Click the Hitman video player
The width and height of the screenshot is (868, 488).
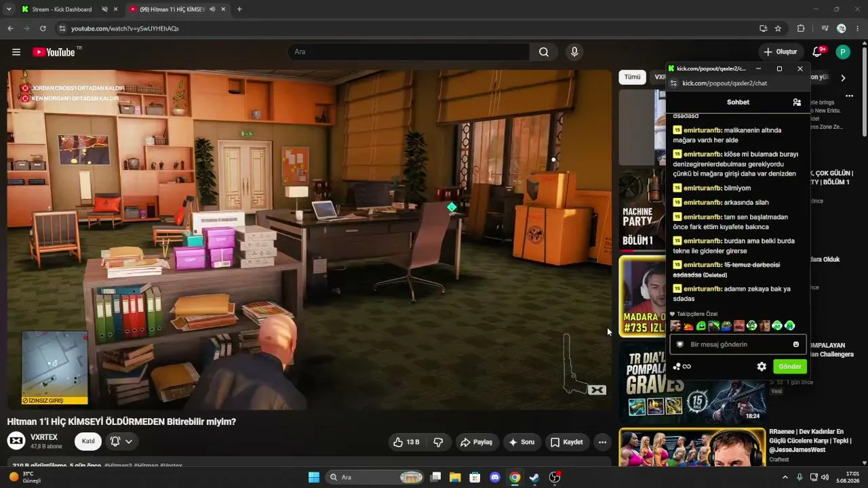[x=309, y=239]
